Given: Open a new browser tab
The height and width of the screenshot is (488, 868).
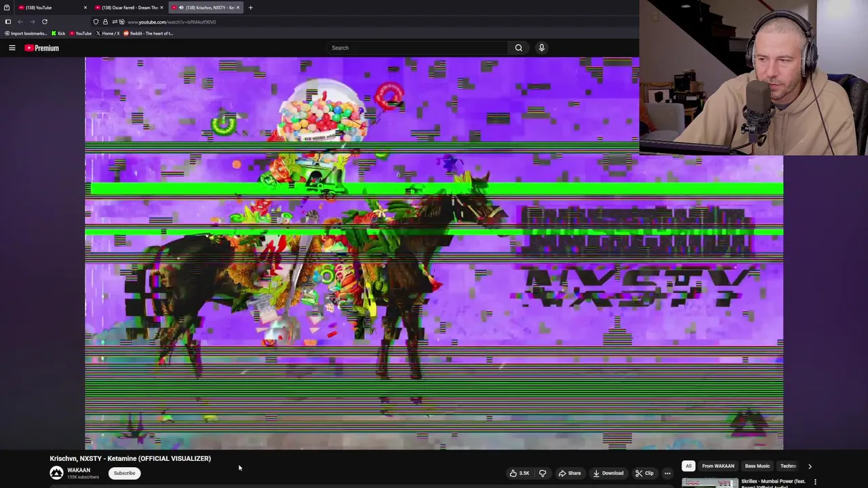Looking at the screenshot, I should (x=250, y=7).
